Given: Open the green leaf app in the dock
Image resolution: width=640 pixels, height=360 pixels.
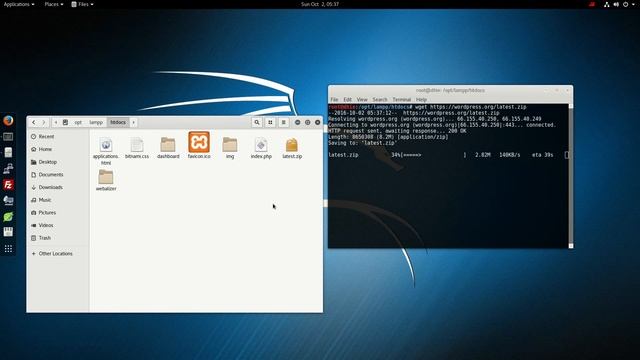Looking at the screenshot, I should coord(8,217).
